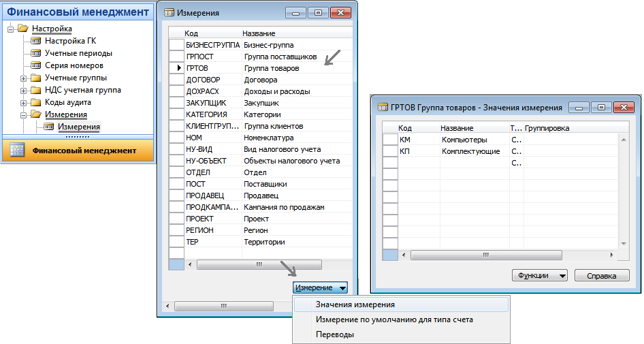
Task: Click Компьютеры name cell
Action: pyautogui.click(x=474, y=140)
